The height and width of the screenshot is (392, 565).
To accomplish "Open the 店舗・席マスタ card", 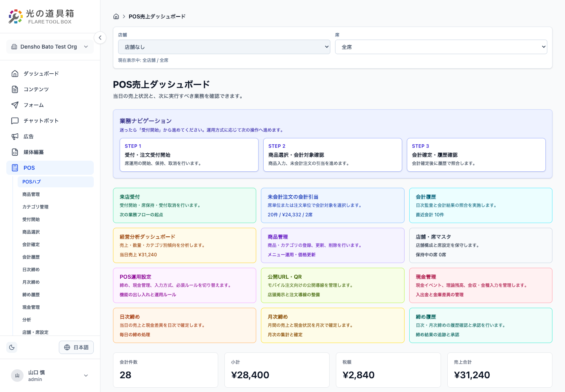I will click(481, 245).
